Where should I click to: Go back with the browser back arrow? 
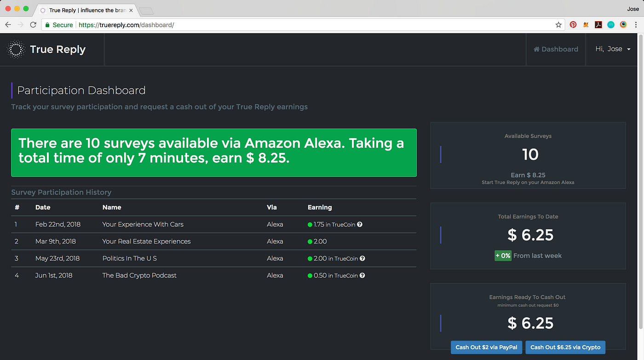pos(8,25)
